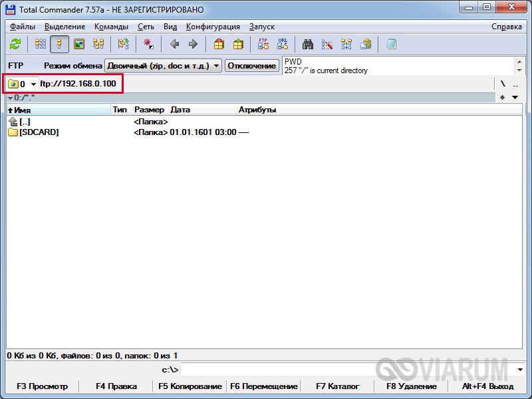Expand the command line history dropdown
This screenshot has height=399, width=532.
point(520,370)
